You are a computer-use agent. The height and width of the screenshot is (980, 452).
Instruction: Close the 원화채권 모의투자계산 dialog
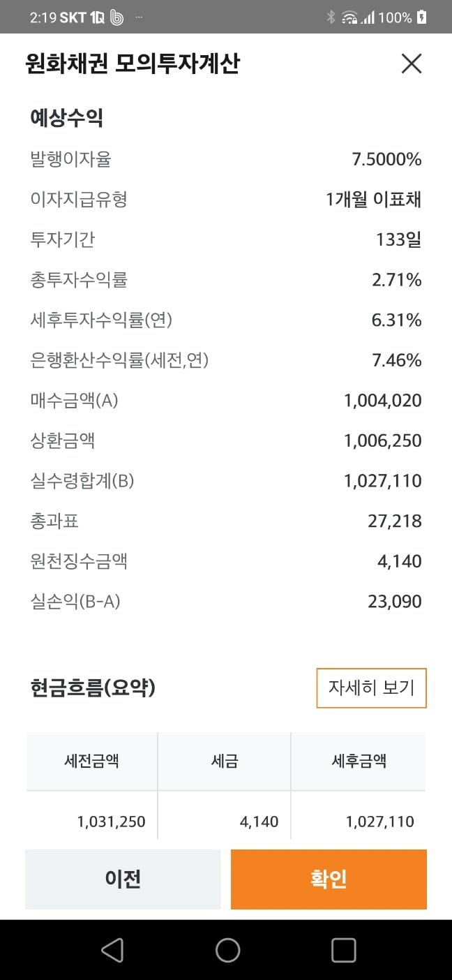(x=412, y=64)
